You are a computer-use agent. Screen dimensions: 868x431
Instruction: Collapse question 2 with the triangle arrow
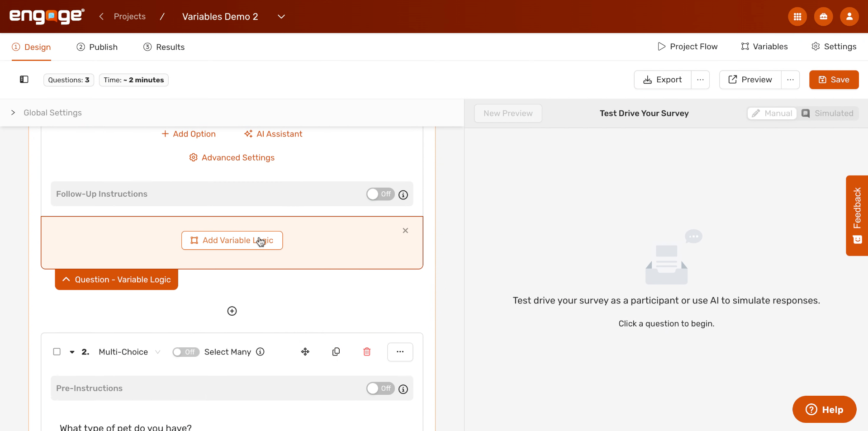click(72, 352)
